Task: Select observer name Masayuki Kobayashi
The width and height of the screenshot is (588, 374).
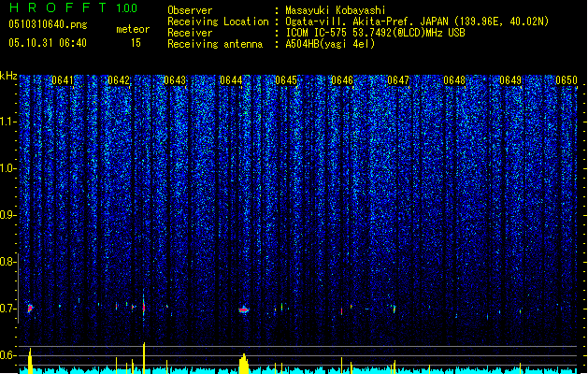Action: 336,10
